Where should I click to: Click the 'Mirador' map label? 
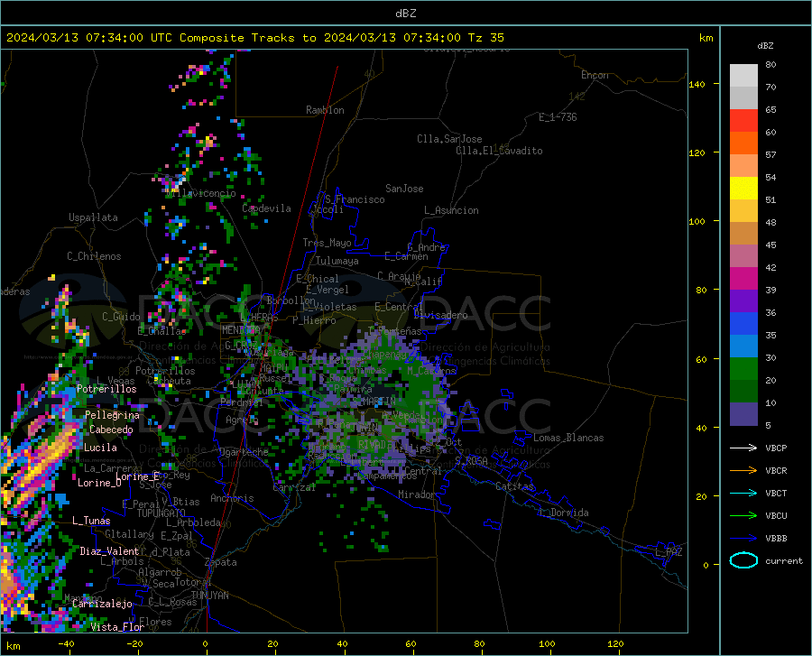(417, 494)
